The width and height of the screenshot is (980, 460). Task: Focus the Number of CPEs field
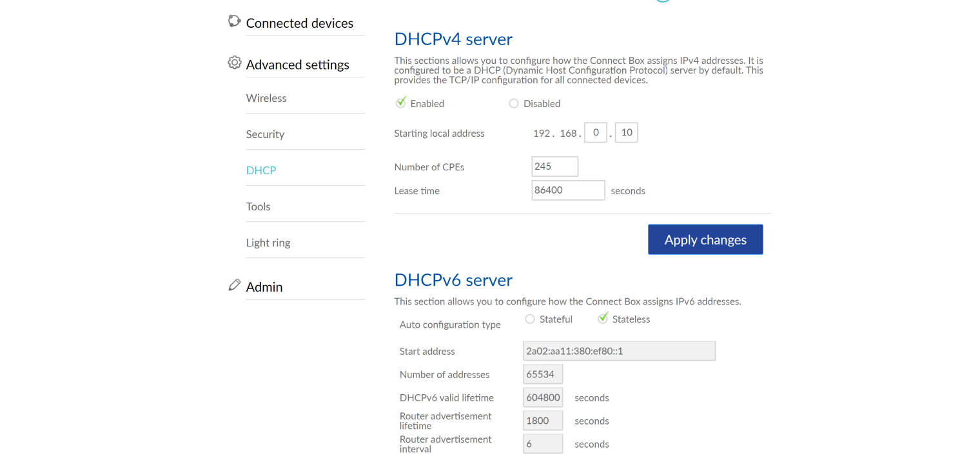pos(554,166)
